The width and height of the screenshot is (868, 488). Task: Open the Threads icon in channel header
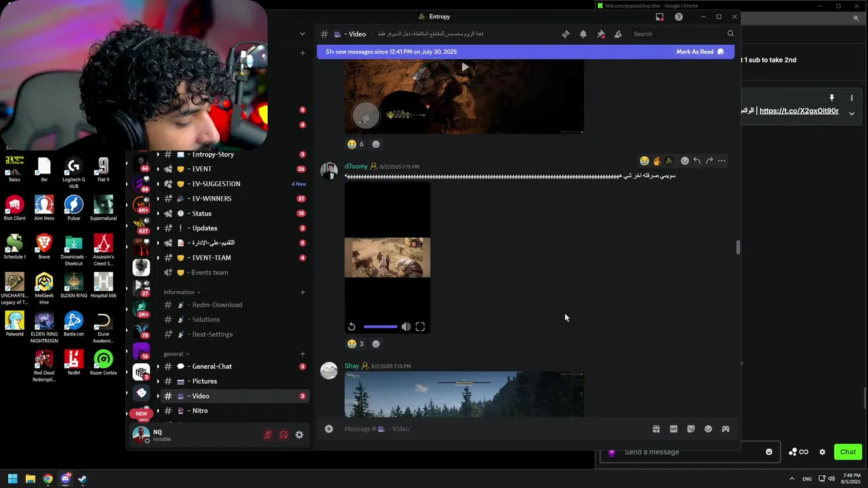click(x=566, y=34)
